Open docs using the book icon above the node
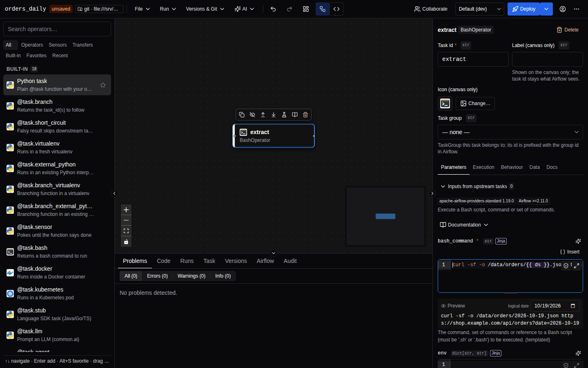Screen dimensions: 588x368 [x=295, y=115]
